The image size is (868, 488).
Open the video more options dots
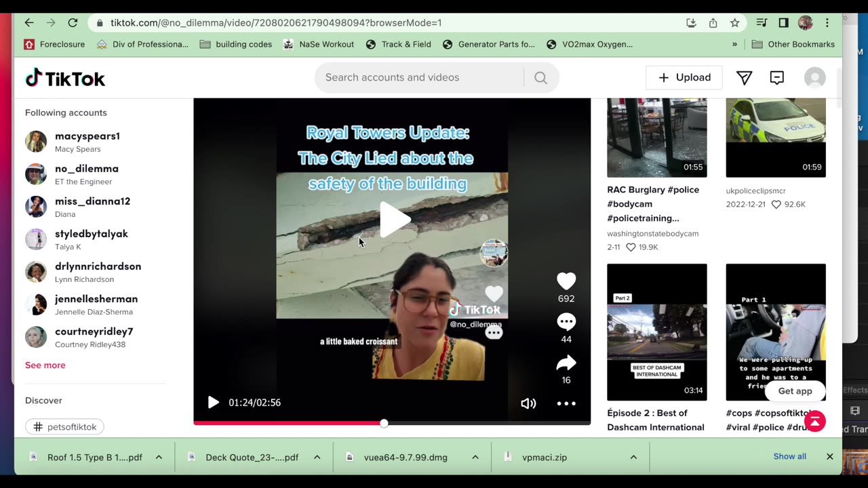(x=566, y=403)
